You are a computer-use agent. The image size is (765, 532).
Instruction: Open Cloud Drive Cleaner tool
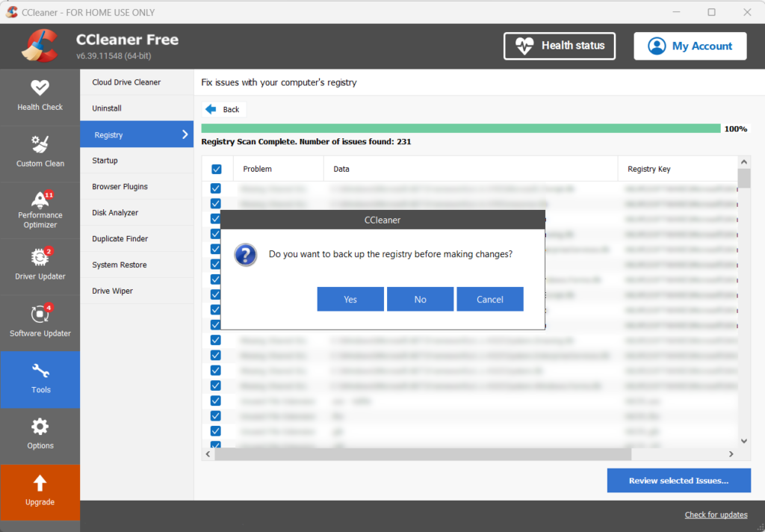point(126,82)
